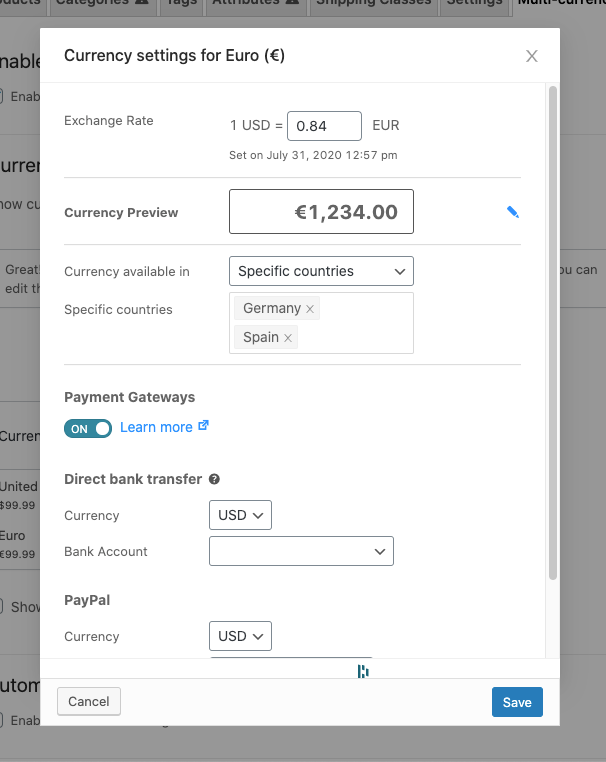This screenshot has height=762, width=606.
Task: Open the PayPal currency dropdown
Action: [240, 636]
